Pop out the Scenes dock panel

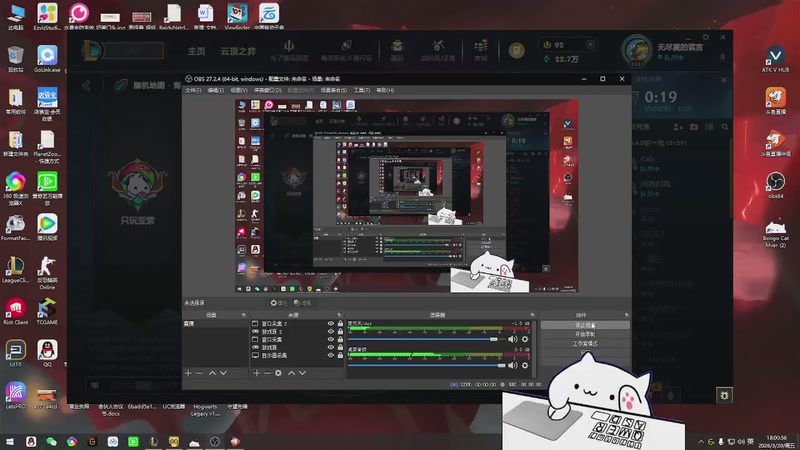pyautogui.click(x=243, y=315)
